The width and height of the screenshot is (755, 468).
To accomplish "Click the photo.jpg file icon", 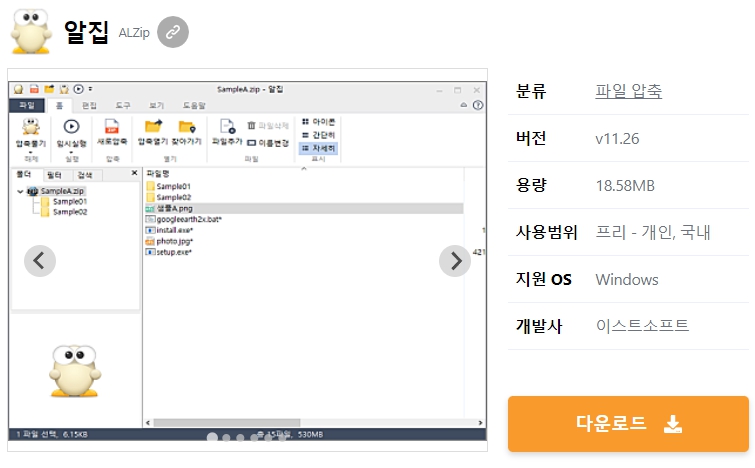I will 150,241.
